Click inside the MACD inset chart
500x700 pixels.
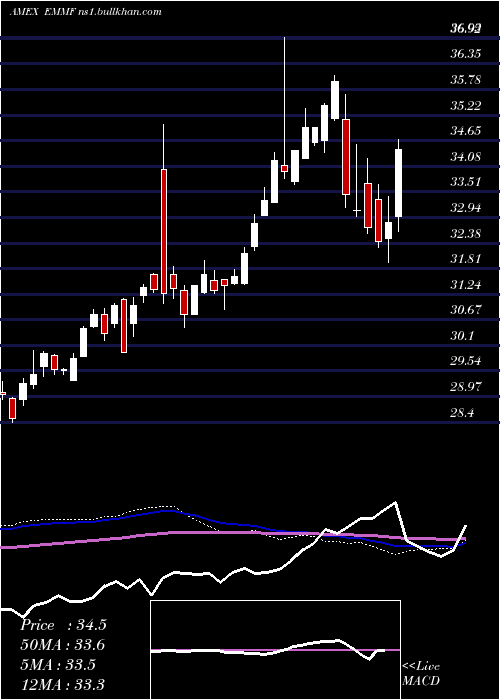coord(275,650)
